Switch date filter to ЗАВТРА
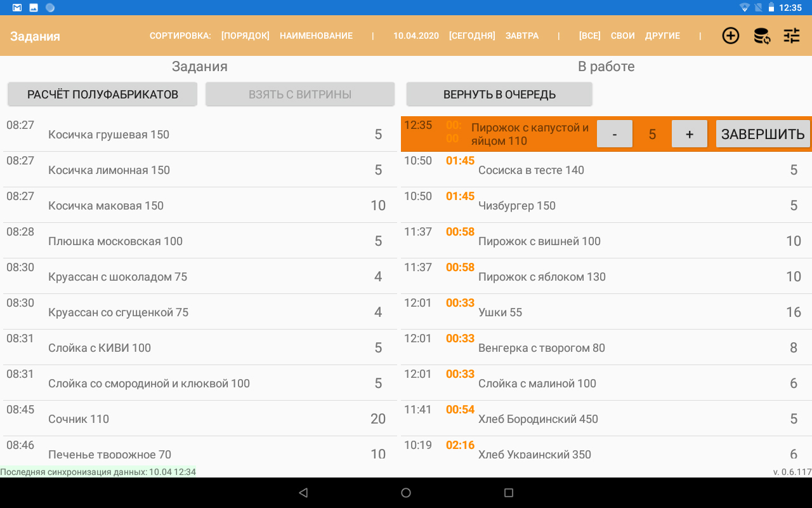812x508 pixels. 521,36
